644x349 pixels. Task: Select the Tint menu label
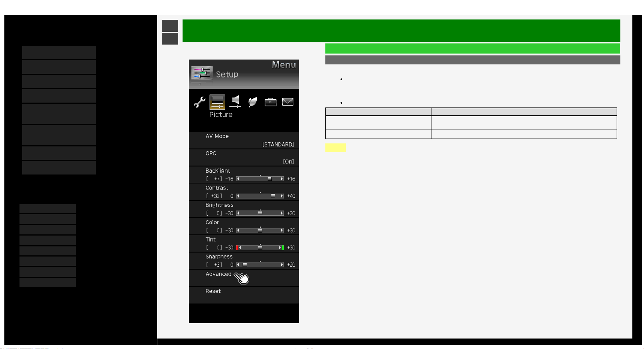tap(211, 240)
